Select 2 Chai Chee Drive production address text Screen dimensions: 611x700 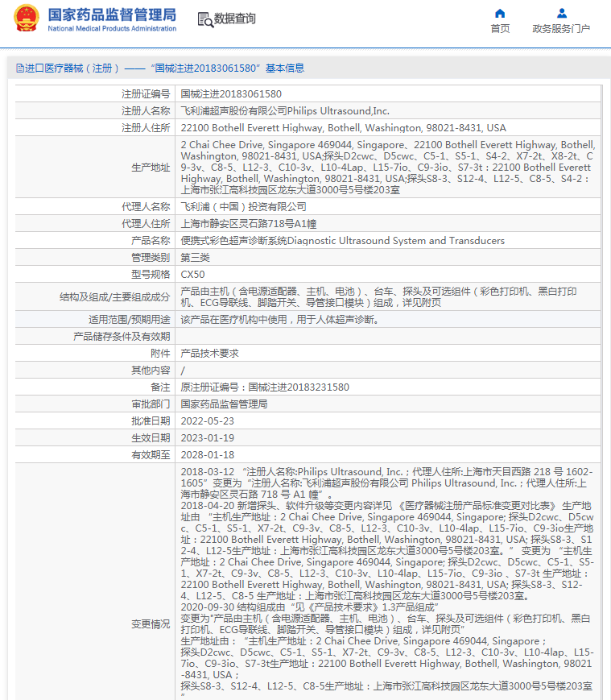[x=388, y=168]
